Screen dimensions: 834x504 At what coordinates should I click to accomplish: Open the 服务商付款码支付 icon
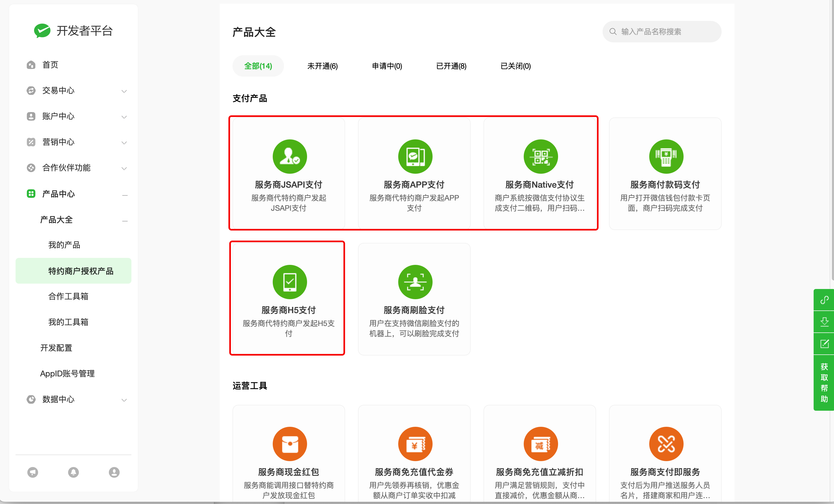click(666, 156)
